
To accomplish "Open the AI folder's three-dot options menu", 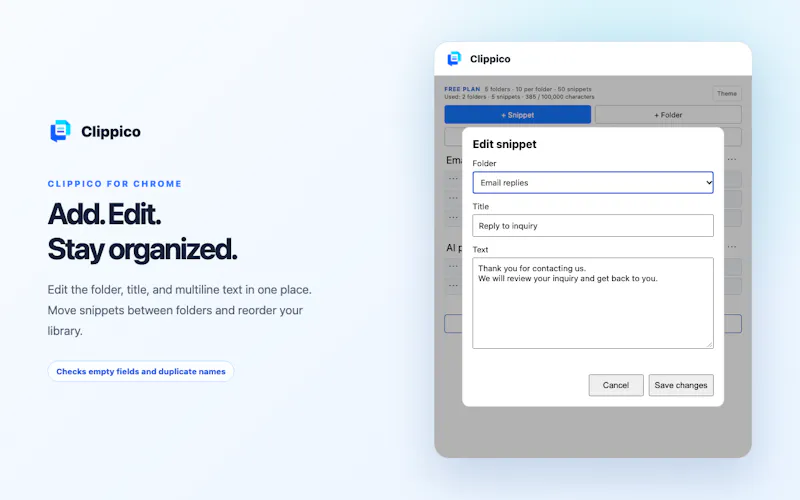I will (x=732, y=247).
